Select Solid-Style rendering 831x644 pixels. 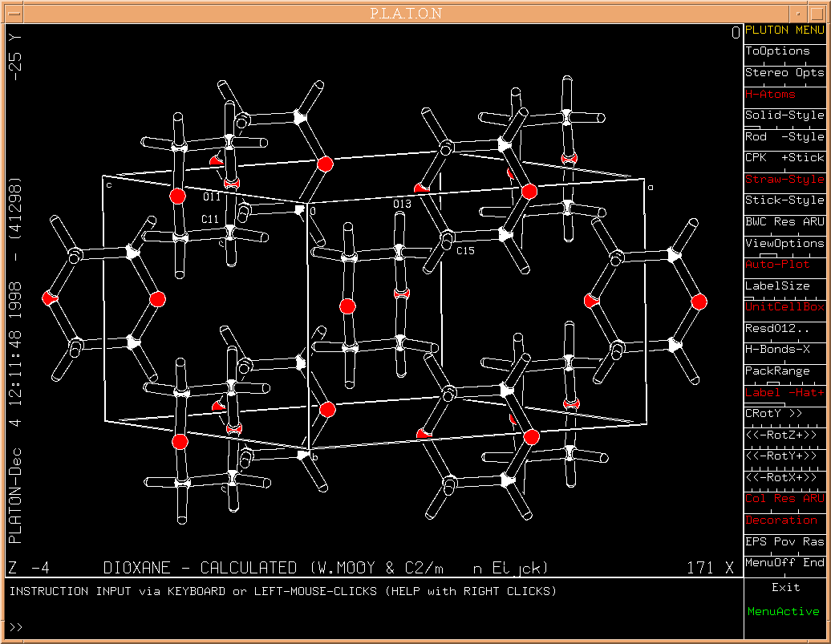click(784, 115)
